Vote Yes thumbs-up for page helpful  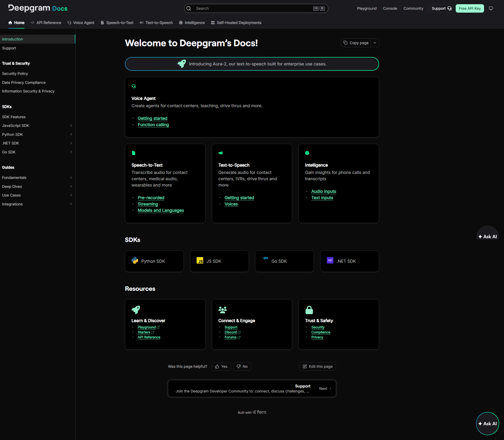[x=221, y=366]
